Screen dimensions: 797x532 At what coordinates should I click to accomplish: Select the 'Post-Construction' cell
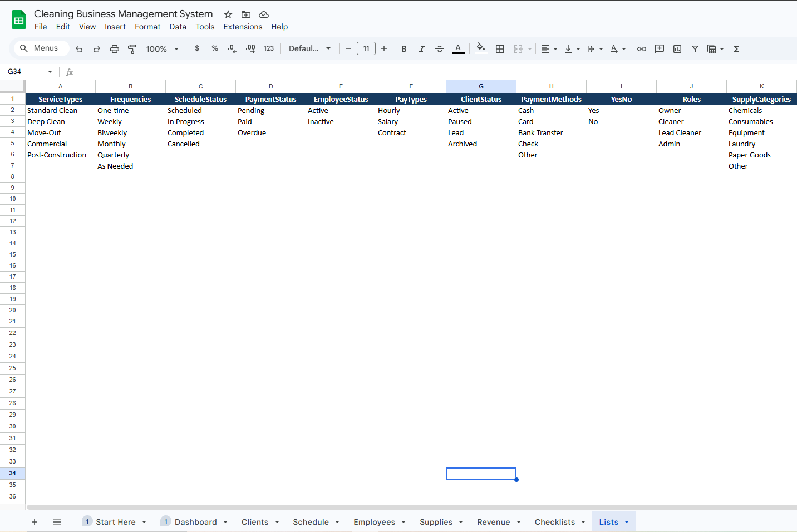[60, 155]
